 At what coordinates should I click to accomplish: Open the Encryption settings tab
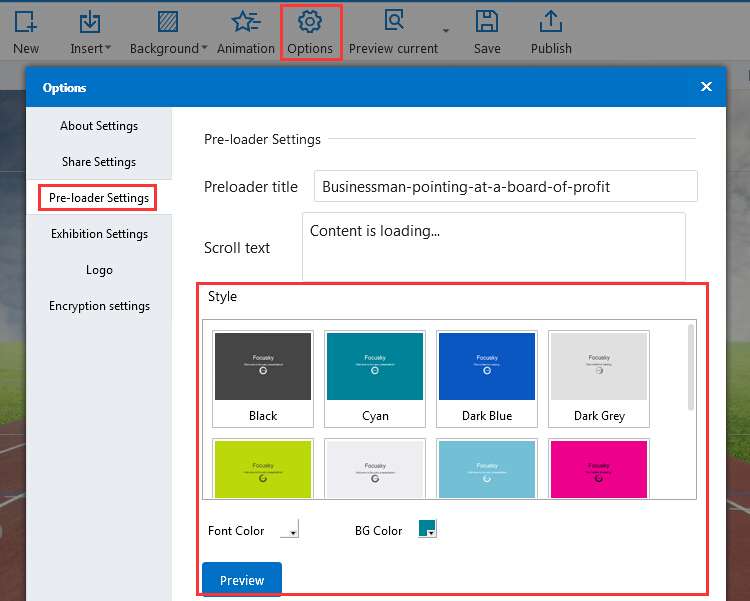pos(99,306)
